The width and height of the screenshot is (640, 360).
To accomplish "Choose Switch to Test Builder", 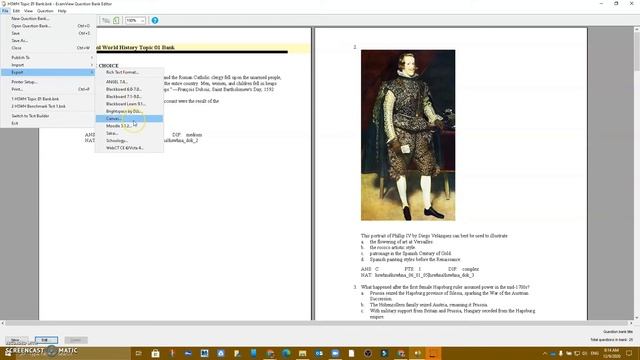I will 47,116.
